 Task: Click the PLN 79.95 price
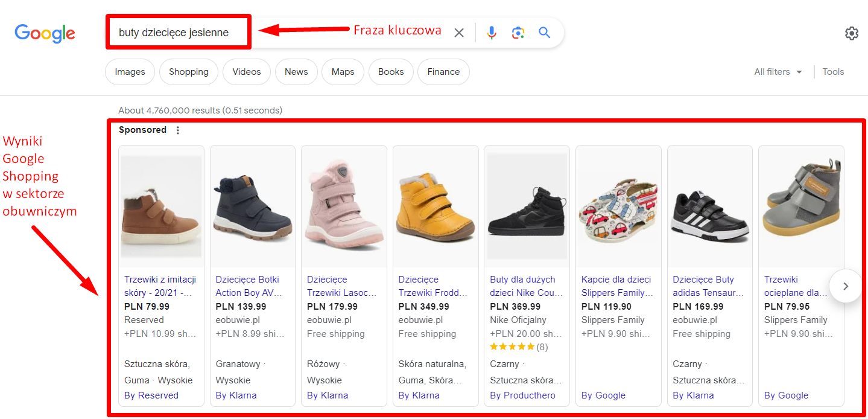coord(787,307)
